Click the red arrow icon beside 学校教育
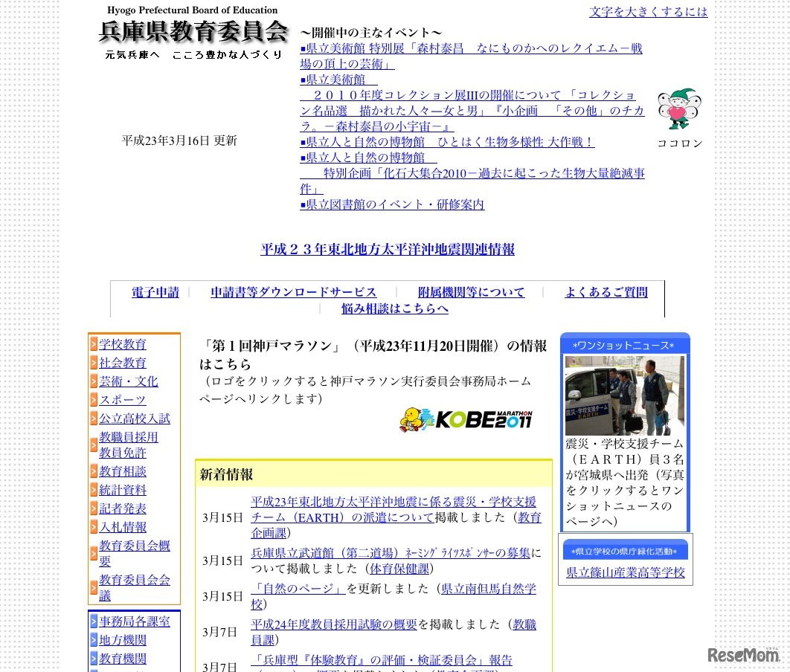 click(x=92, y=344)
